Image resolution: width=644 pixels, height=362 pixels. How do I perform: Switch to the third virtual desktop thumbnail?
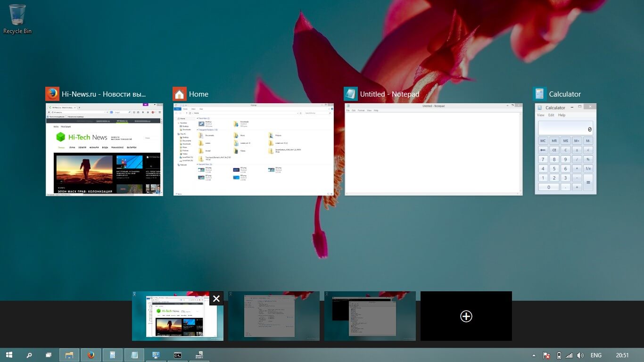point(370,316)
